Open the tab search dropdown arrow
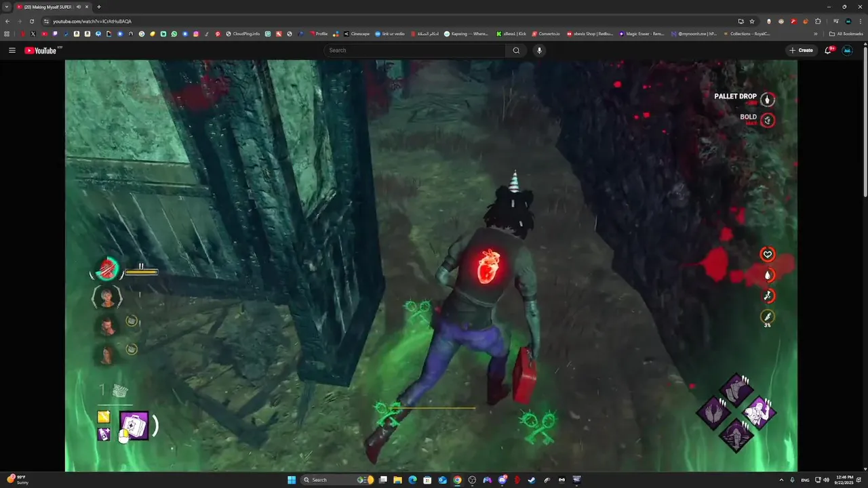The height and width of the screenshot is (488, 868). coord(7,7)
